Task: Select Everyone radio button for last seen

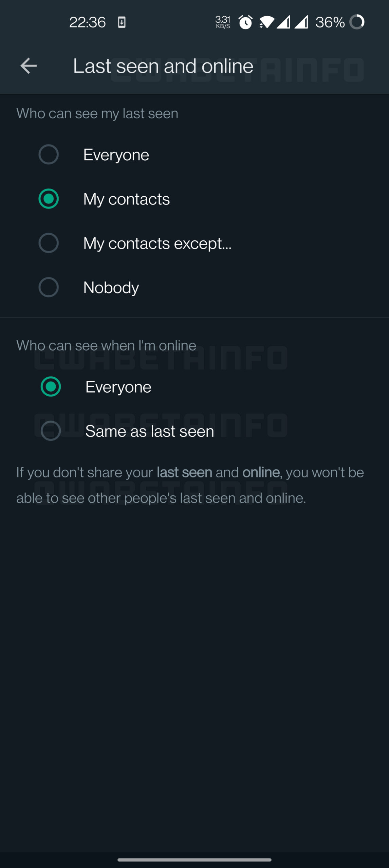Action: (49, 155)
